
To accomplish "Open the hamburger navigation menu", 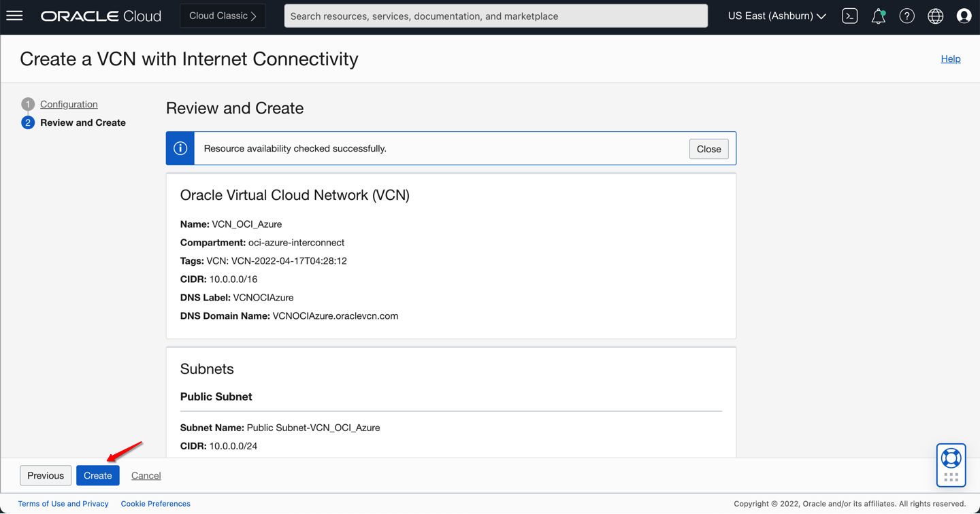I will [x=14, y=16].
